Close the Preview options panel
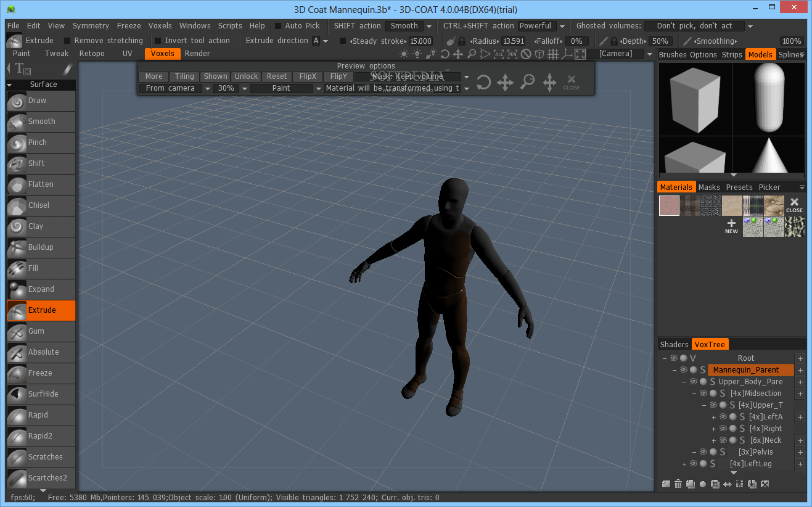This screenshot has height=507, width=812. (x=572, y=82)
